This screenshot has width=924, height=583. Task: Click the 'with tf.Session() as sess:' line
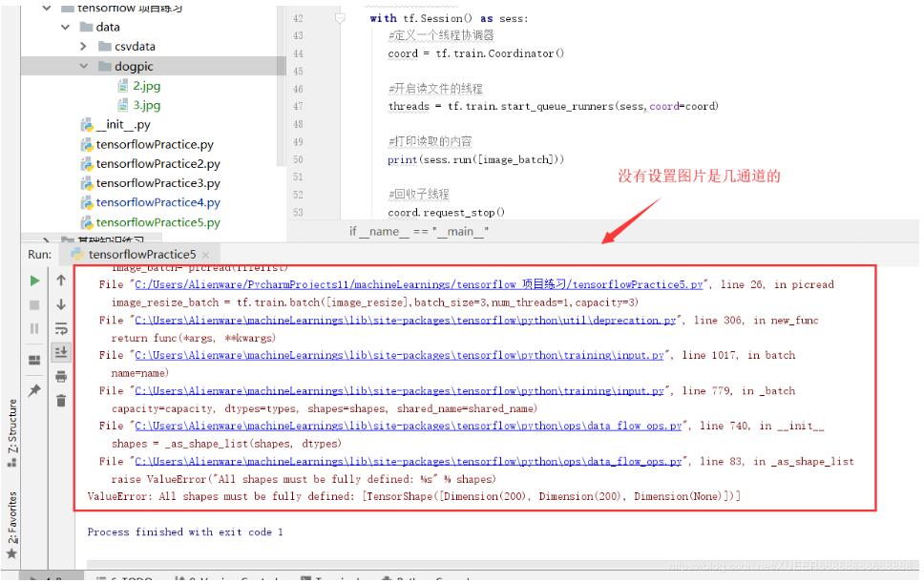449,19
